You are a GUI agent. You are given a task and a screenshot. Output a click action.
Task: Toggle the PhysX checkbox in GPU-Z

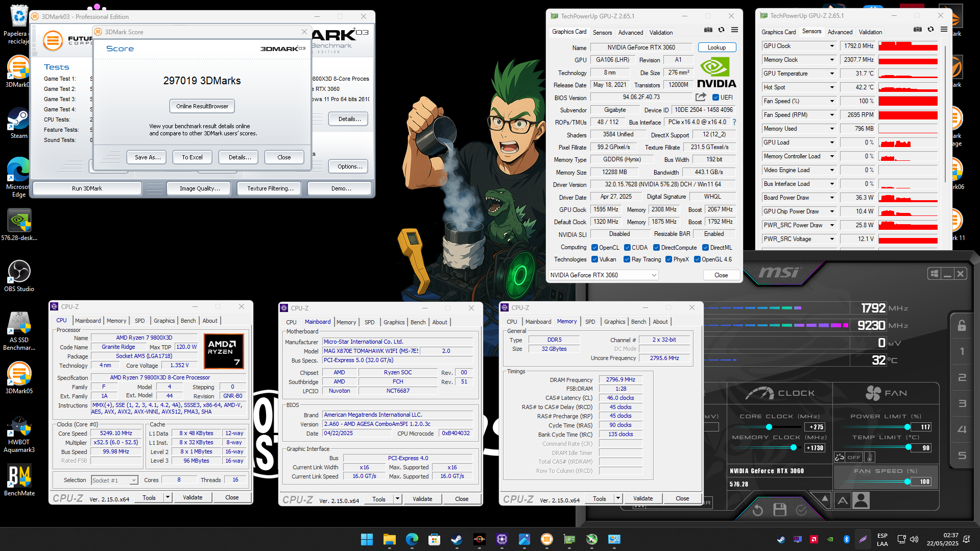[668, 259]
